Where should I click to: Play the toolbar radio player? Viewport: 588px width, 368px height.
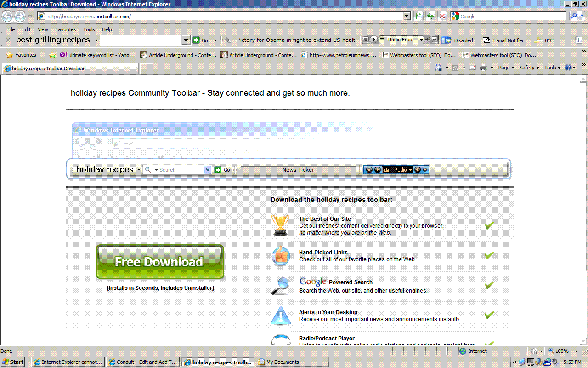(x=374, y=40)
